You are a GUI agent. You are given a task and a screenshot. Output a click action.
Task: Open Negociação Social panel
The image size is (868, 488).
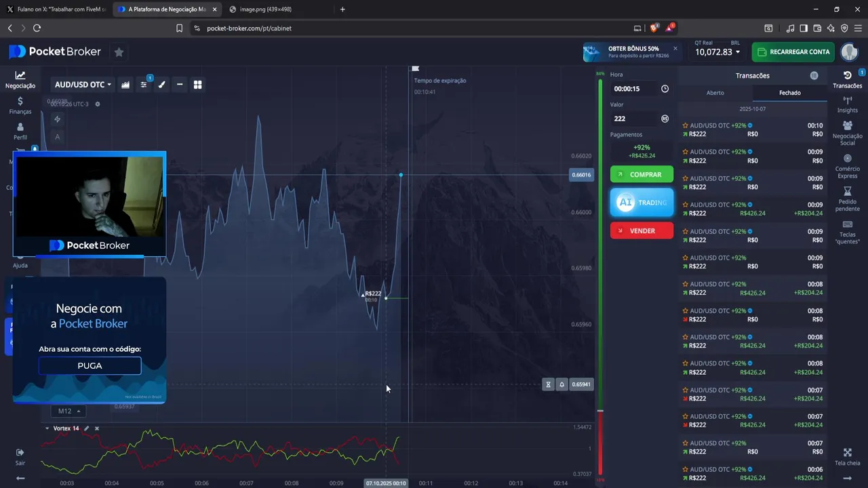(x=847, y=134)
